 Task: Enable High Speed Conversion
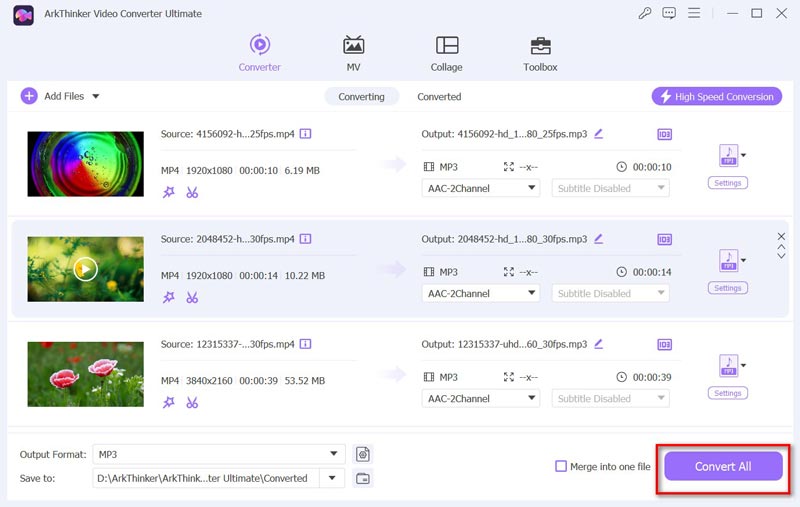[x=716, y=96]
